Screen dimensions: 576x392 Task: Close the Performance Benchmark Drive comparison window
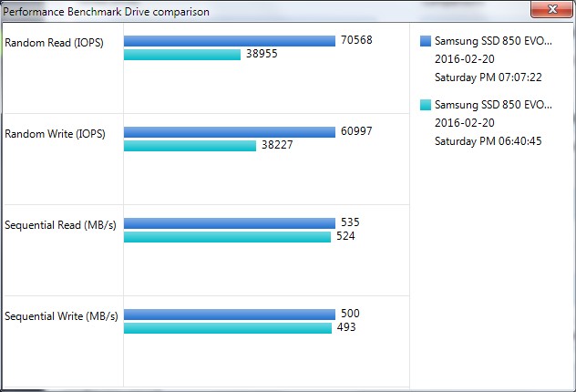551,9
